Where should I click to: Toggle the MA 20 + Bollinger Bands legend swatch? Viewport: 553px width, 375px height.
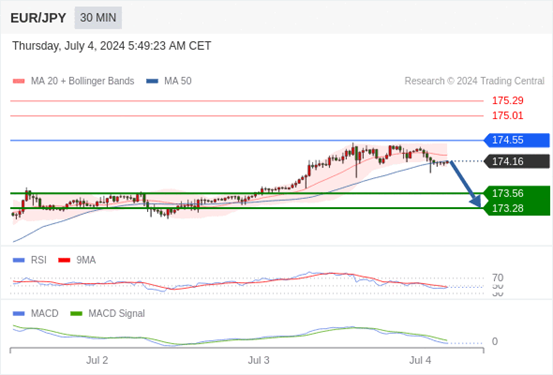point(19,81)
